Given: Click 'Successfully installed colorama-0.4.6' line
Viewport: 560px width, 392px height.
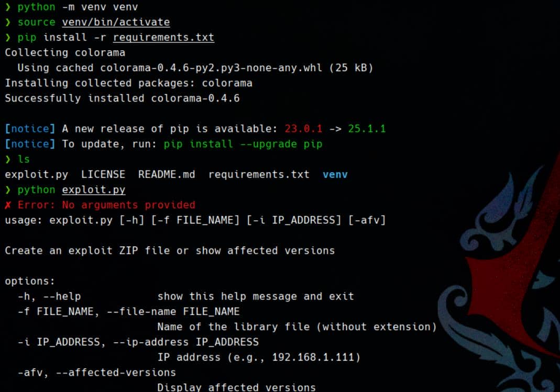Looking at the screenshot, I should point(122,98).
